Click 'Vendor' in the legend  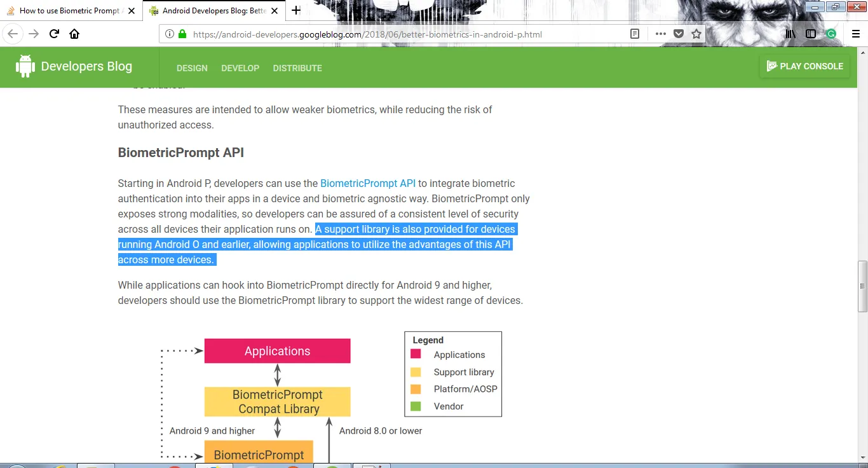(x=449, y=406)
